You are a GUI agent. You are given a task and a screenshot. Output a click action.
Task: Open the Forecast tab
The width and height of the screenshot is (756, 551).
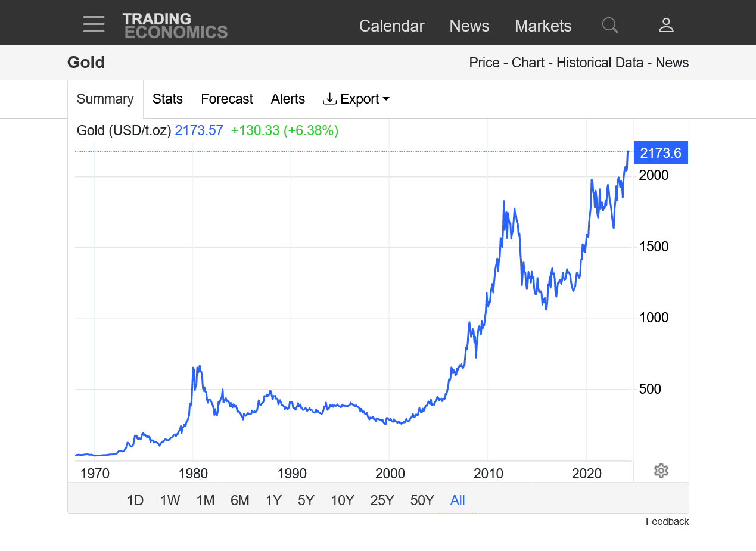(226, 99)
